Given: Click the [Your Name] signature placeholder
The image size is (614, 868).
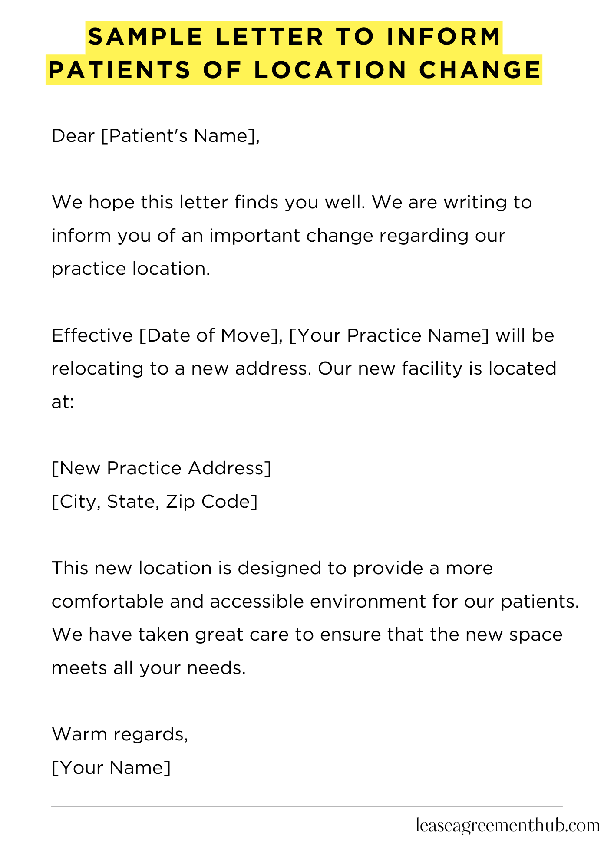Looking at the screenshot, I should [x=111, y=767].
